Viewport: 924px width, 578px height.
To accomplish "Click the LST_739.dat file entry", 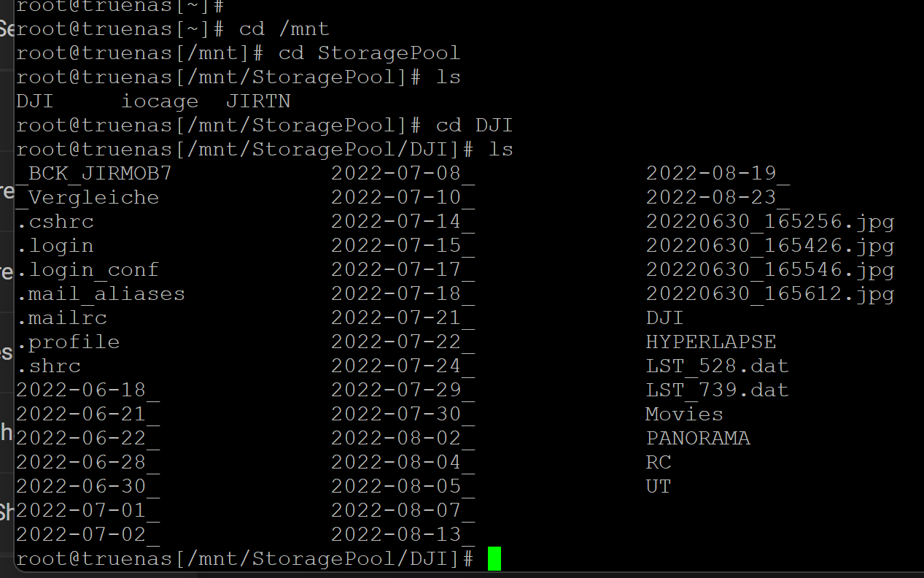I will pos(718,390).
